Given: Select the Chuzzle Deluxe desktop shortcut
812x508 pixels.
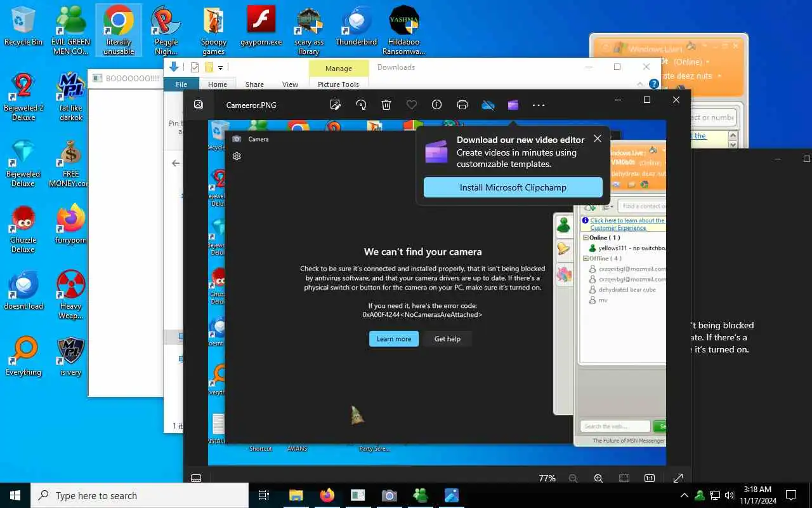Looking at the screenshot, I should pos(23,229).
